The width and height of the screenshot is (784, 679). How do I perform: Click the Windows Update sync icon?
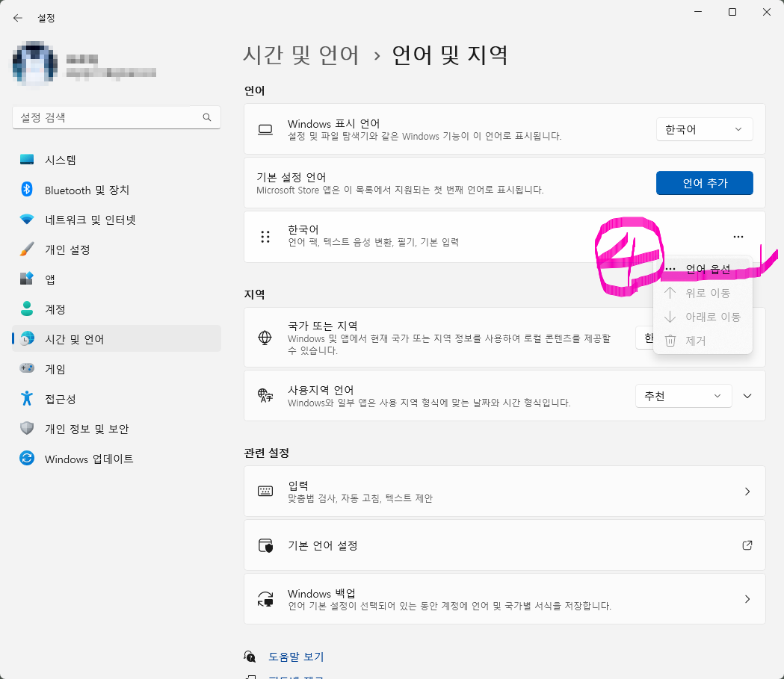point(27,458)
